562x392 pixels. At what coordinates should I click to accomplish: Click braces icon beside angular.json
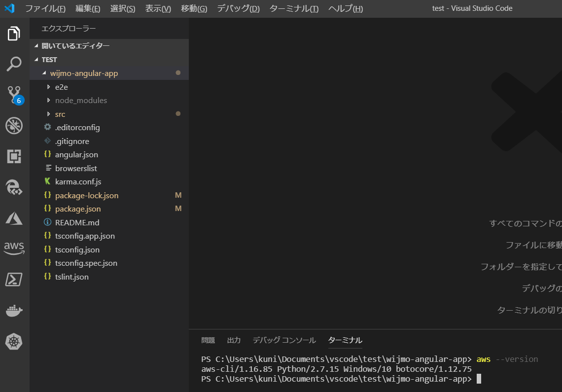pos(47,154)
